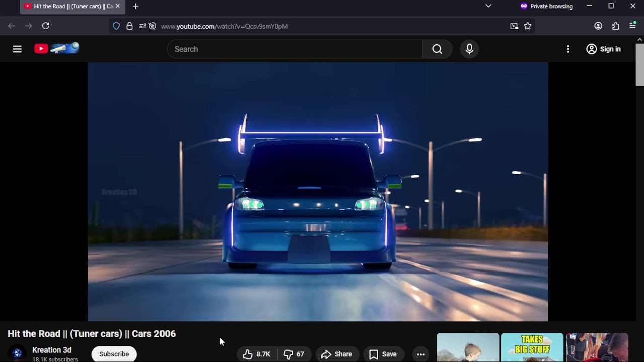644x362 pixels.
Task: Open the rightmost suggested video thumbnail
Action: pyautogui.click(x=597, y=347)
